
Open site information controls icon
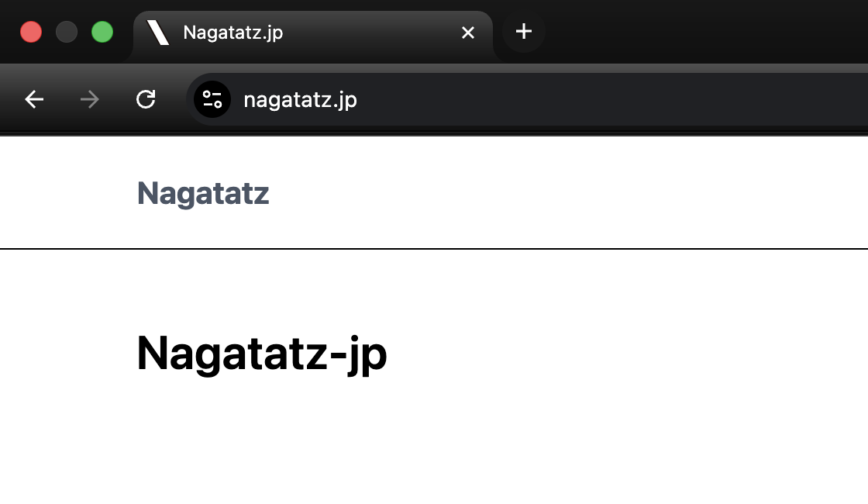tap(212, 99)
